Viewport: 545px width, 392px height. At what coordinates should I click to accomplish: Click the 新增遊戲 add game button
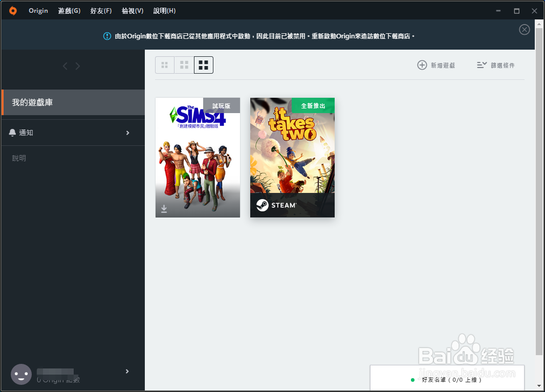(x=436, y=66)
